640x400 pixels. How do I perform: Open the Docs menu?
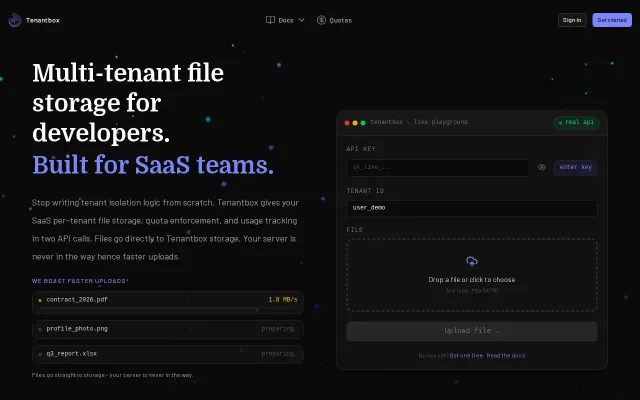point(285,20)
